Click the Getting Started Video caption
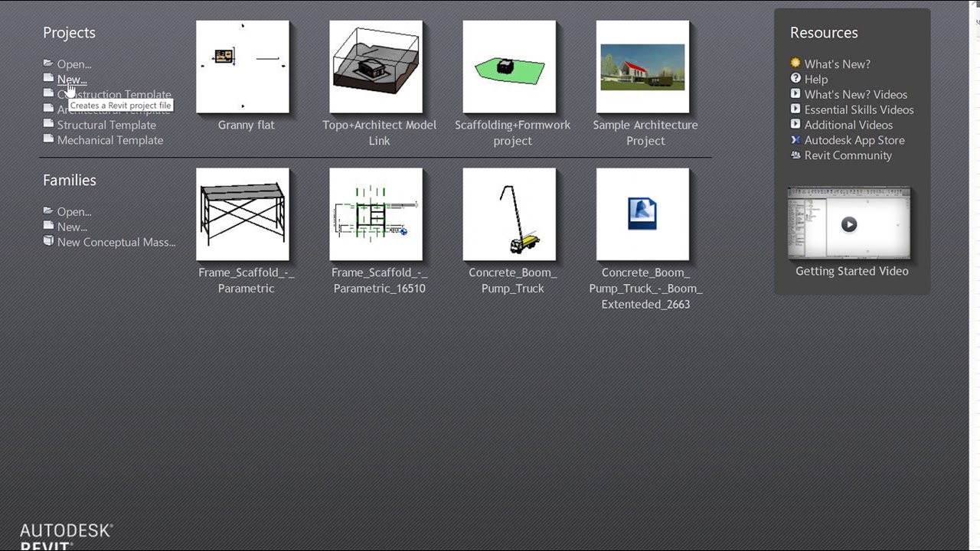The height and width of the screenshot is (551, 980). (x=852, y=271)
